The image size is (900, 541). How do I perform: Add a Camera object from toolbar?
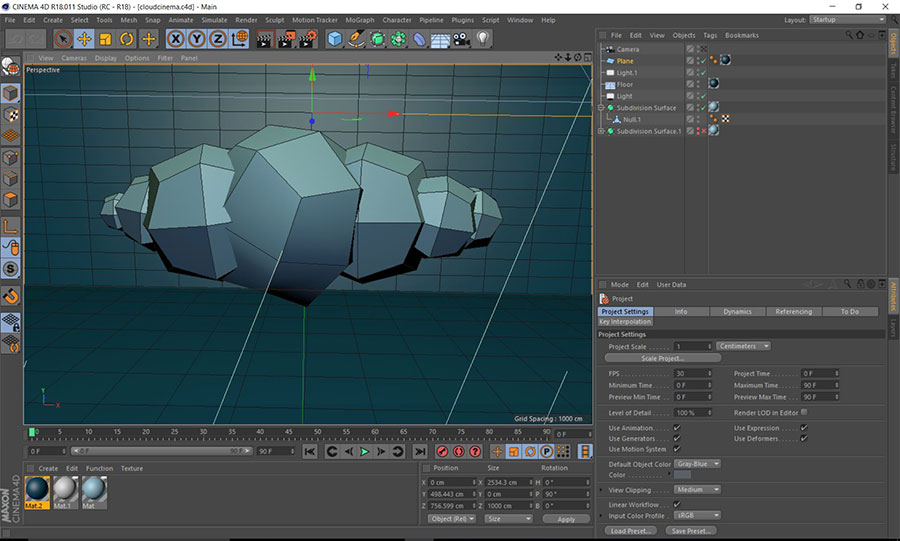click(x=461, y=39)
